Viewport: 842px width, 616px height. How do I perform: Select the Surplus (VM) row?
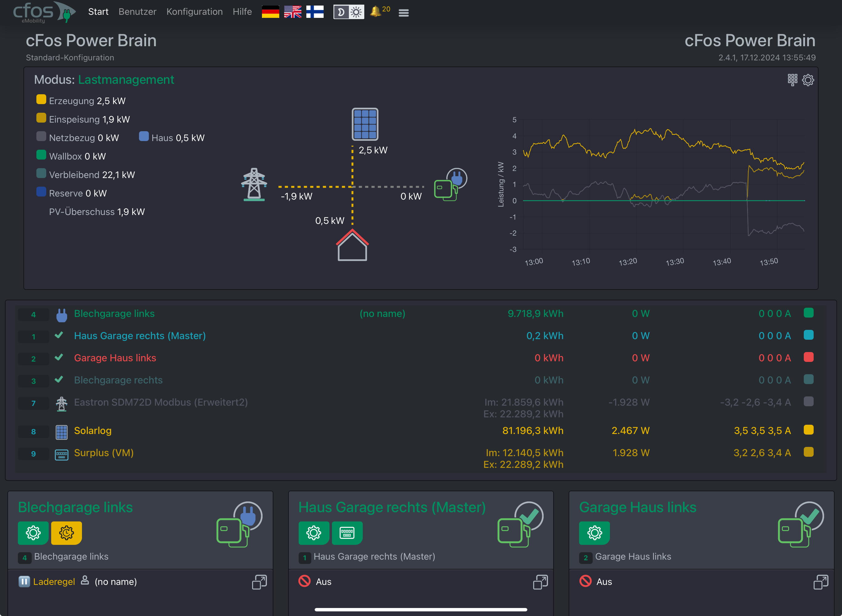click(x=421, y=458)
